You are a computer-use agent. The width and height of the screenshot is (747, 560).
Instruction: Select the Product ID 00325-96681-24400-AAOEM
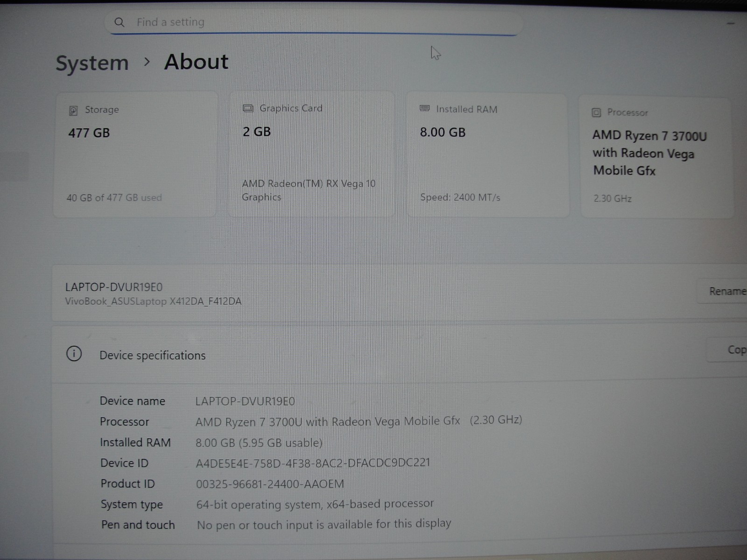[x=270, y=484]
